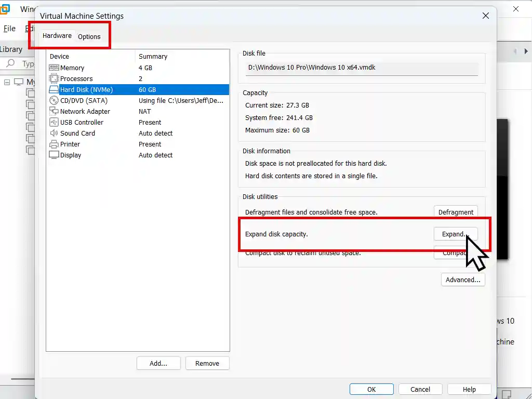
Task: Click the Network Adapter icon
Action: point(54,112)
